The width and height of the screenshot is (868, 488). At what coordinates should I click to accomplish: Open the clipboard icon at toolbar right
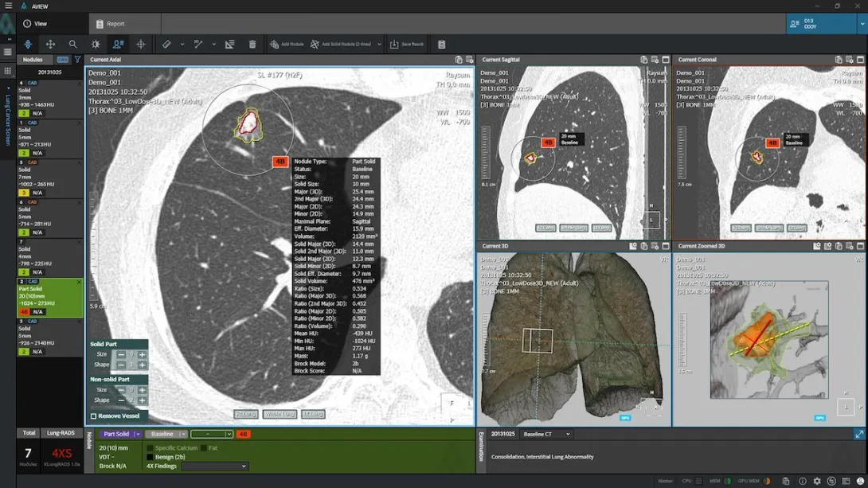click(x=443, y=44)
